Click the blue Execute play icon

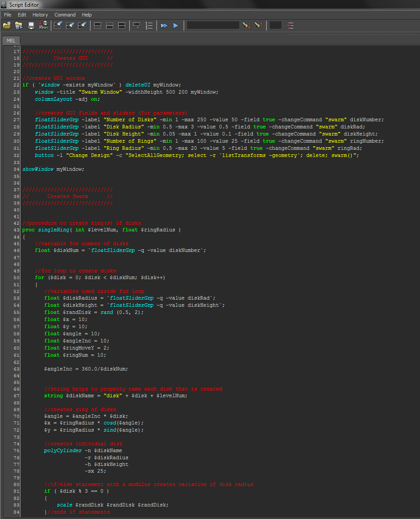click(x=175, y=25)
